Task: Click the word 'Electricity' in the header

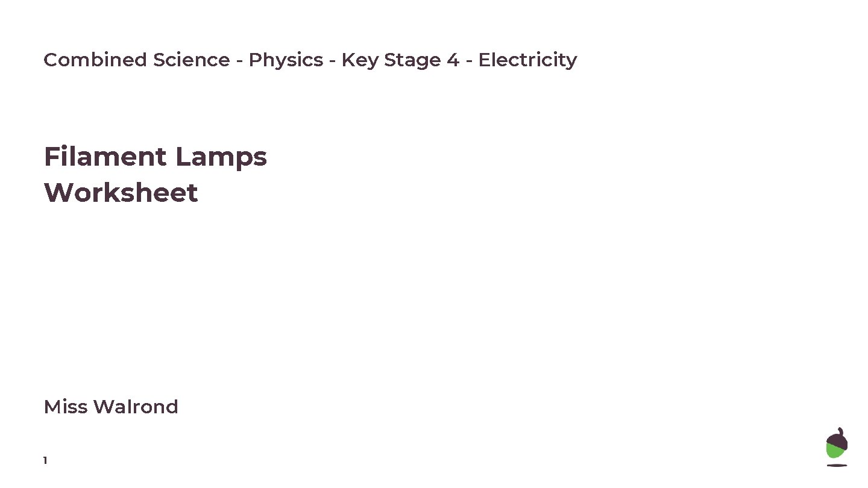Action: click(x=527, y=60)
